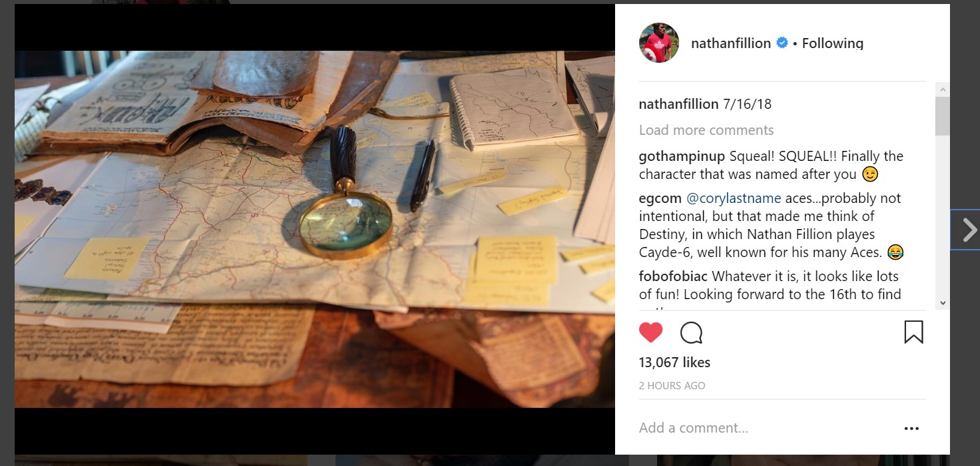The height and width of the screenshot is (466, 980).
Task: Click the map and magnifying glass photo
Action: [315, 229]
